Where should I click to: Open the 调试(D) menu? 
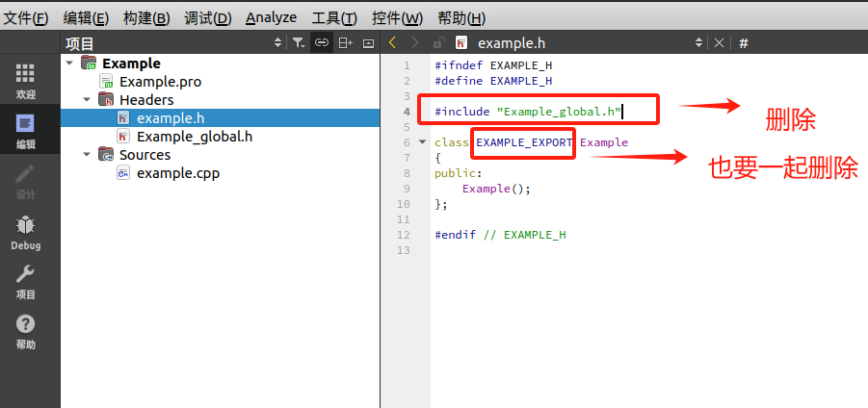pos(207,18)
